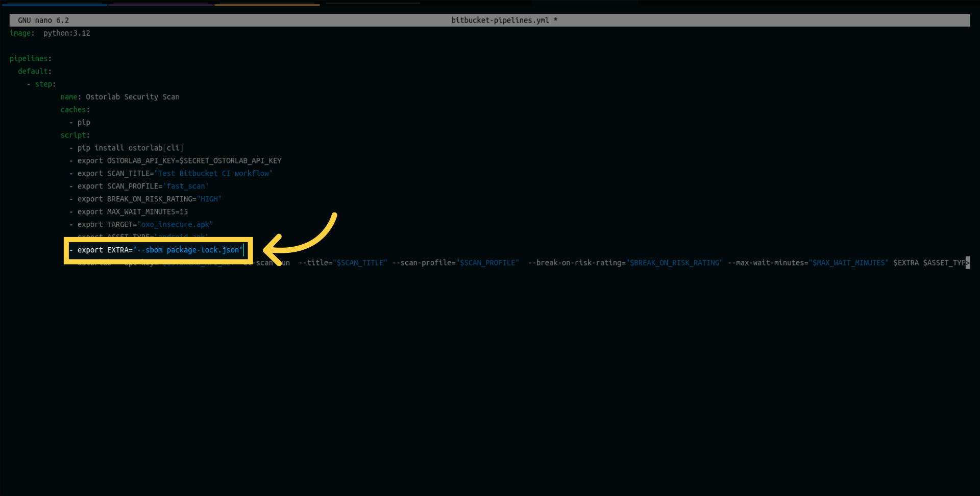Click the step: list entry
Screen dimensions: 980x496
(x=44, y=84)
